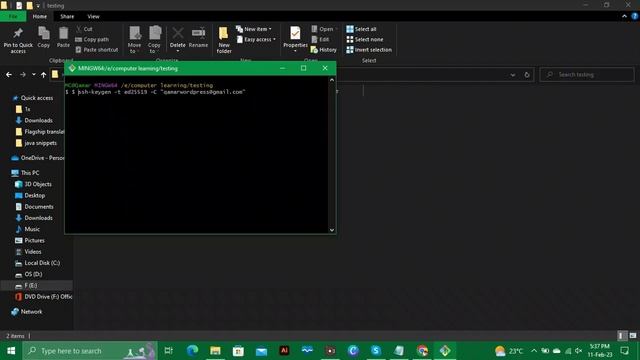
Task: Switch to the Share ribbon tab
Action: coord(67,16)
